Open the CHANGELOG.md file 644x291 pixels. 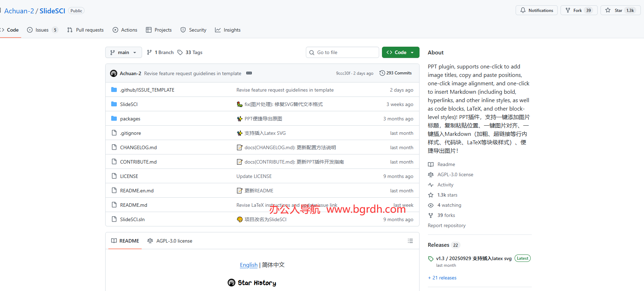[138, 147]
